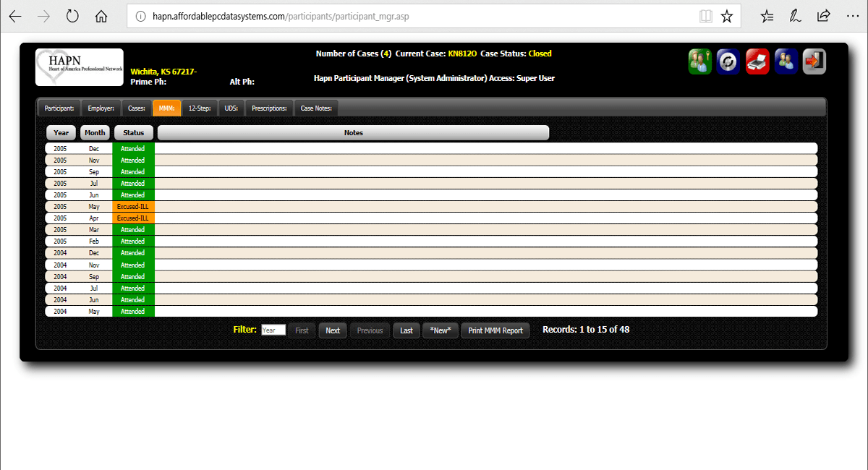The width and height of the screenshot is (868, 470).
Task: Open the browser share icon
Action: 823,15
